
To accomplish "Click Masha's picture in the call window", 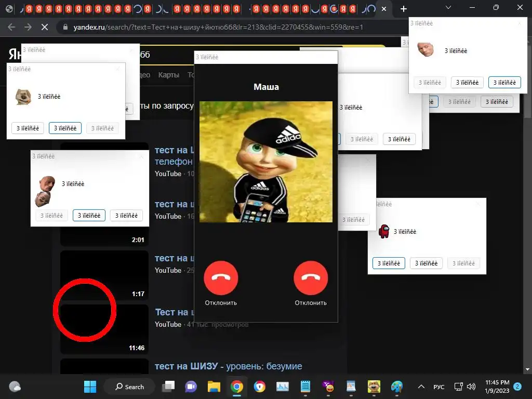I will coord(266,162).
